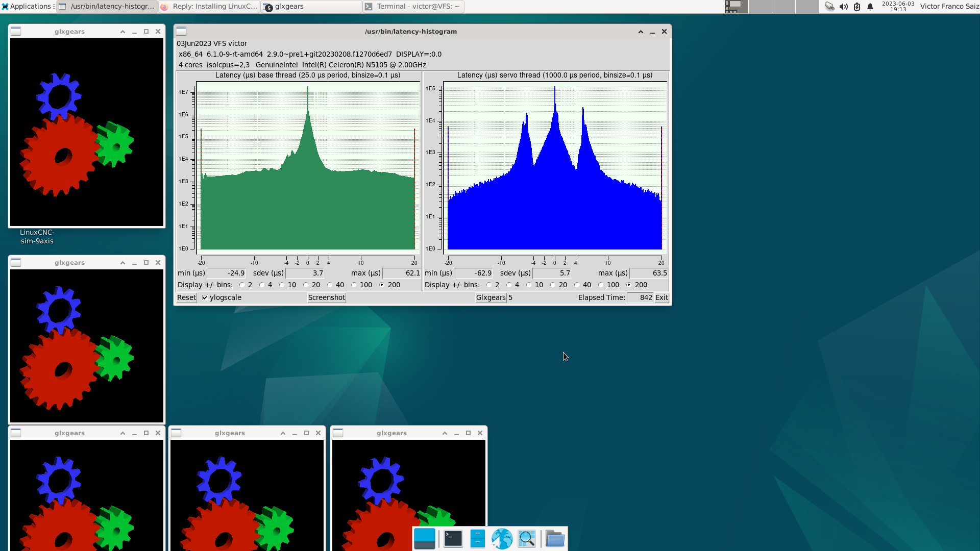The width and height of the screenshot is (980, 551).
Task: Roll up the latency-histogram window
Action: 641,31
